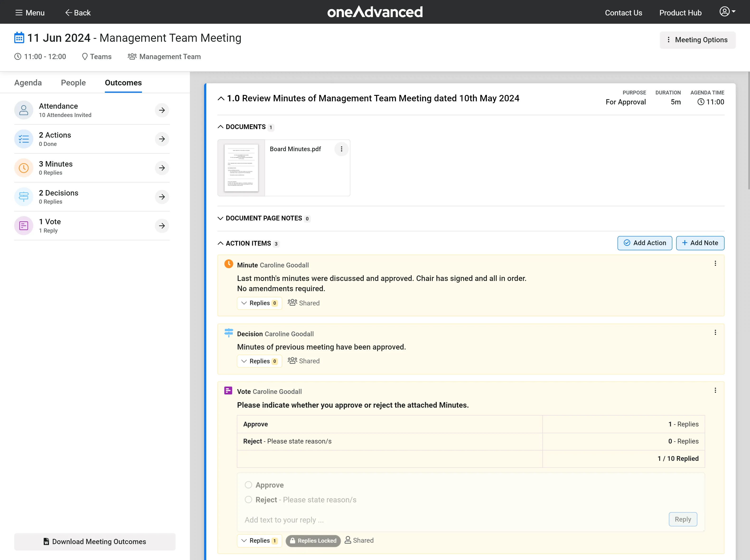750x560 pixels.
Task: Open the 2 Actions arrow icon
Action: click(162, 139)
